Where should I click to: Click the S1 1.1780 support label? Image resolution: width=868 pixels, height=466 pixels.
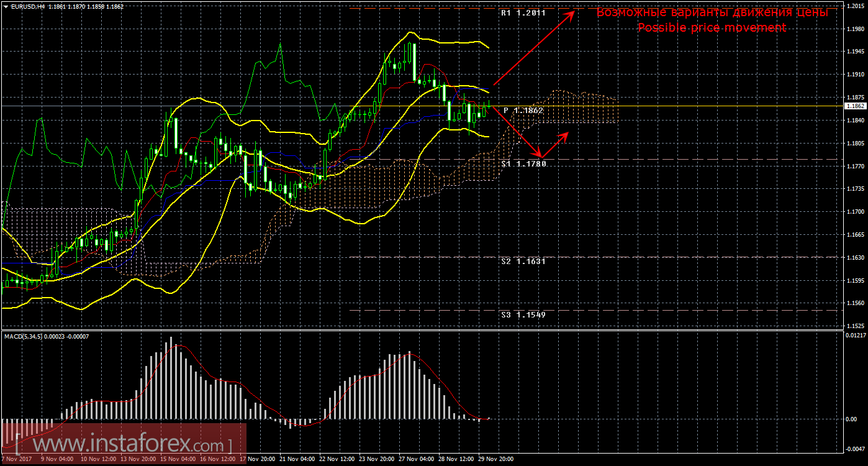tap(523, 164)
